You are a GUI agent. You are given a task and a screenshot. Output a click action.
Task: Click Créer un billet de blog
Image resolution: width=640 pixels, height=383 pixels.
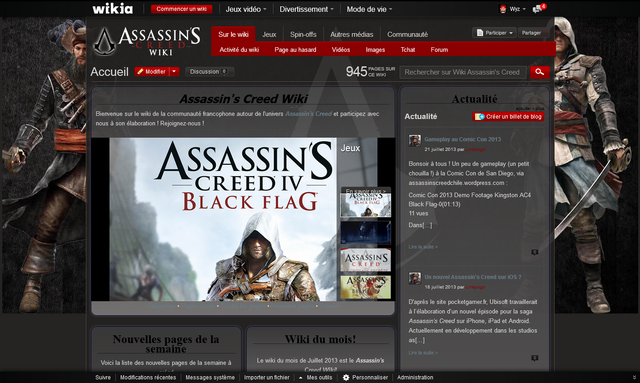508,116
